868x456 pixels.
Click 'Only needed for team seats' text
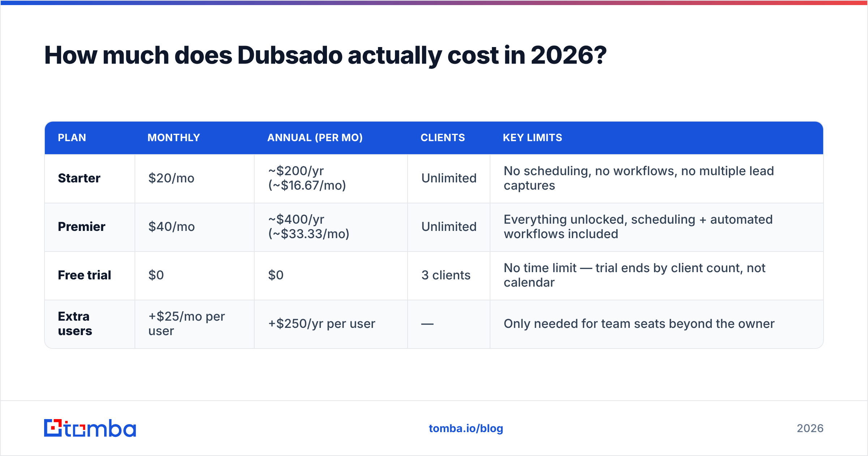(639, 324)
